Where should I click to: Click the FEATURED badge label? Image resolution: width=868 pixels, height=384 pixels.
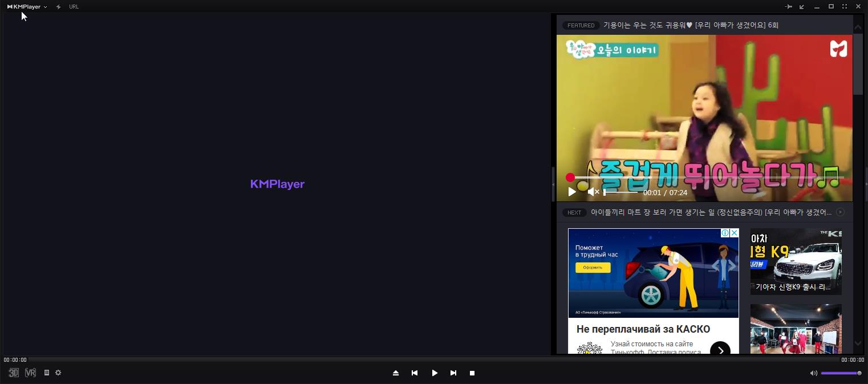[x=581, y=25]
